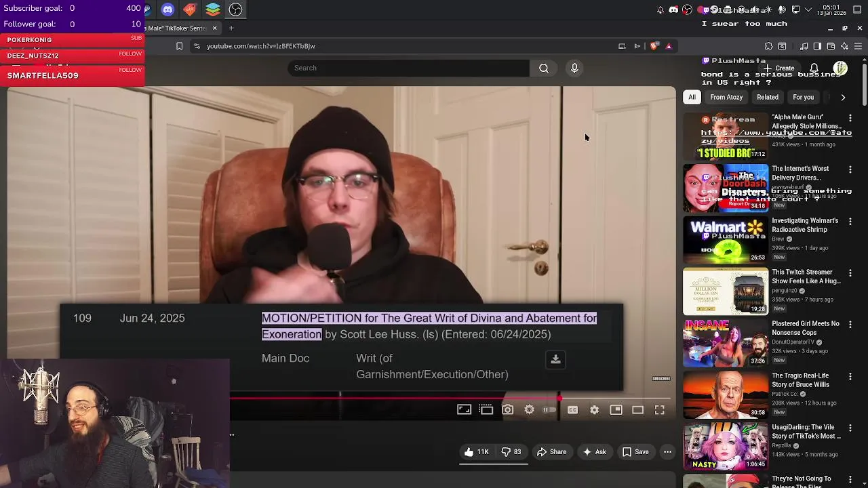Share the video
This screenshot has width=868, height=488.
pos(551,452)
